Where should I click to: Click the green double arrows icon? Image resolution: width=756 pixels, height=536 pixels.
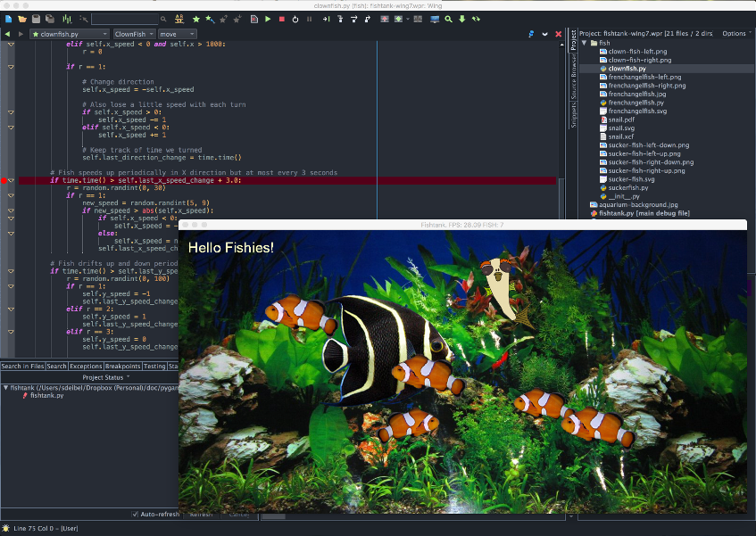pos(476,20)
